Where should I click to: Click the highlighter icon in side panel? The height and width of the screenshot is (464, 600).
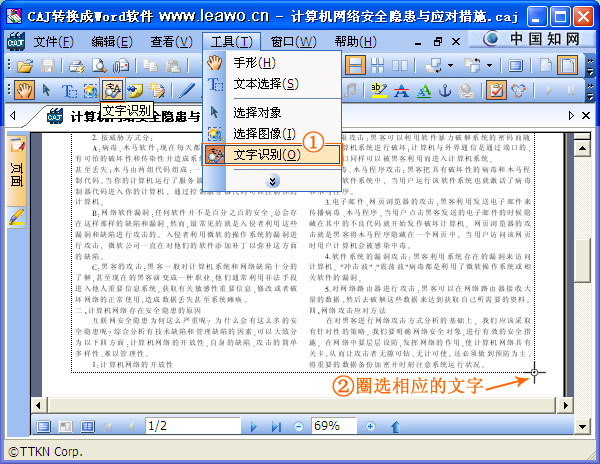click(16, 217)
